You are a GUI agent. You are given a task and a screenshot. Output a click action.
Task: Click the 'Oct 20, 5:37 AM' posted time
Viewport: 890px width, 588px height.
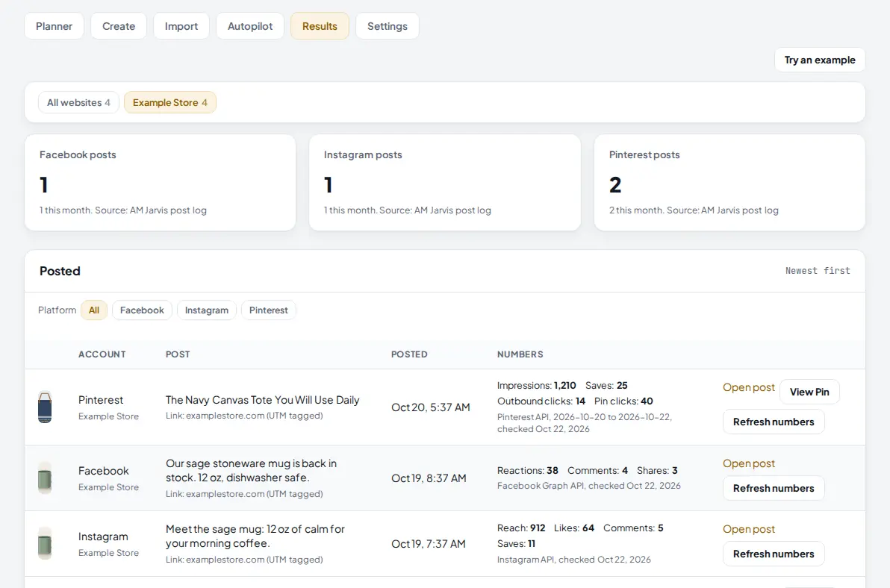(x=430, y=407)
